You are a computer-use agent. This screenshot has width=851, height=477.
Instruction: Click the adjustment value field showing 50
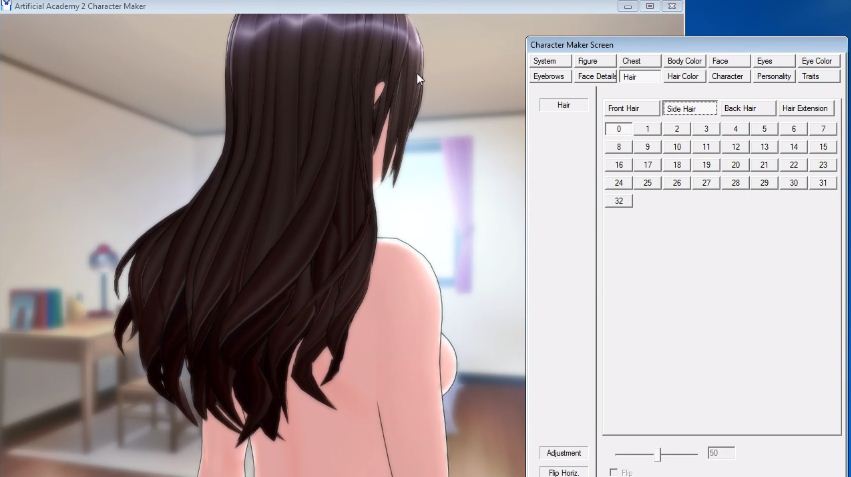point(721,453)
